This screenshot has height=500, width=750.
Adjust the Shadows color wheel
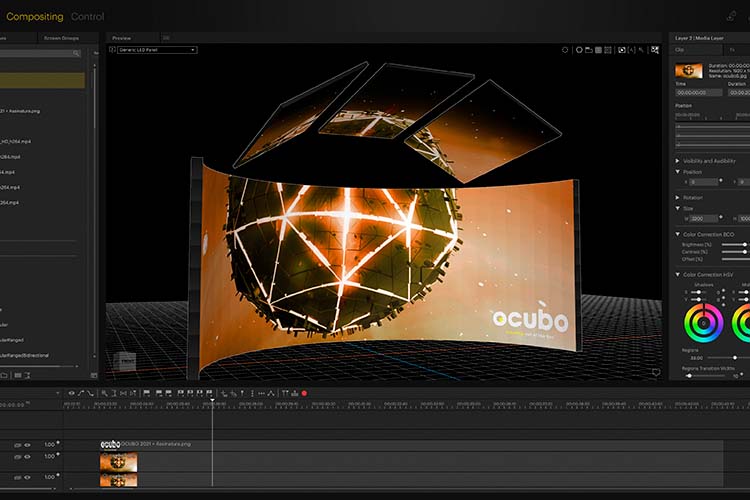click(703, 323)
